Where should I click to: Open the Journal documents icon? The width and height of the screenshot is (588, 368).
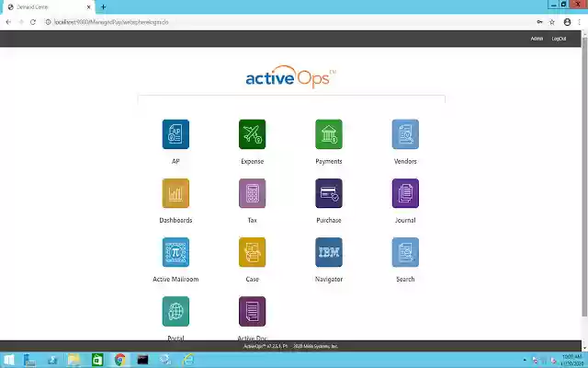click(405, 193)
